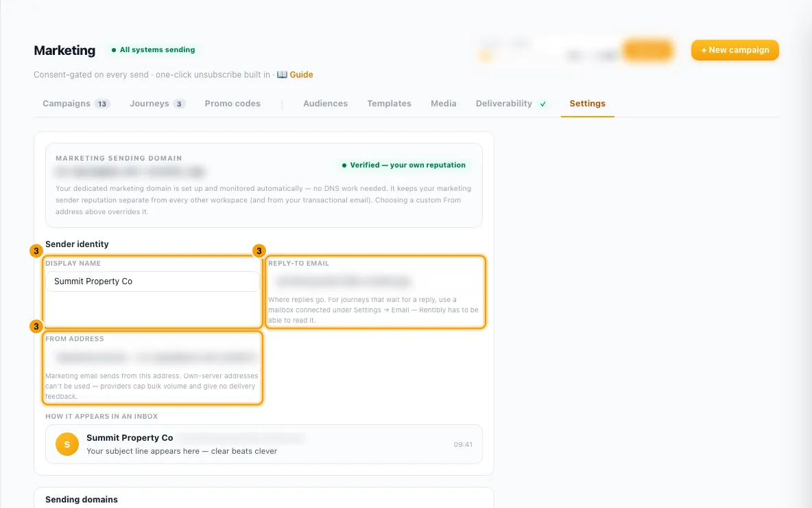Switch to the Media tab

[443, 104]
